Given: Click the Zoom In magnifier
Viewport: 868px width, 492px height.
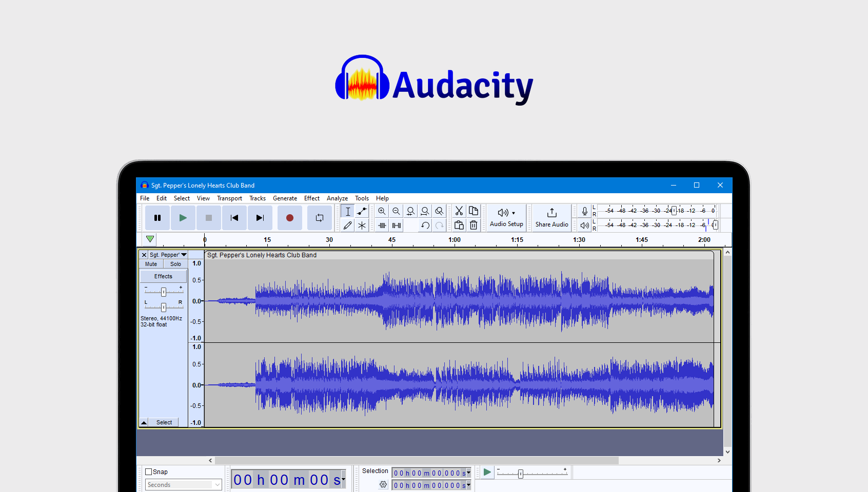Looking at the screenshot, I should [x=382, y=211].
